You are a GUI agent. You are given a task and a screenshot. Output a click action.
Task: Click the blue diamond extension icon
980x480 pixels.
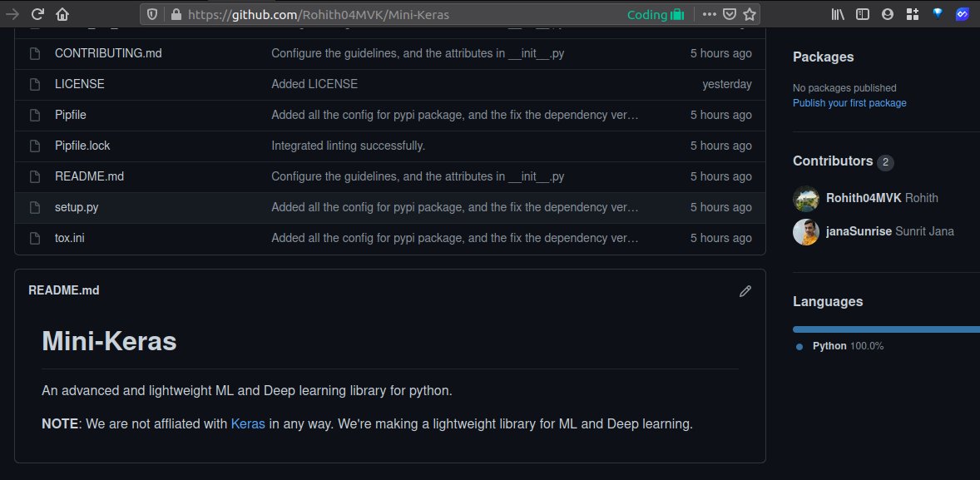pos(938,13)
